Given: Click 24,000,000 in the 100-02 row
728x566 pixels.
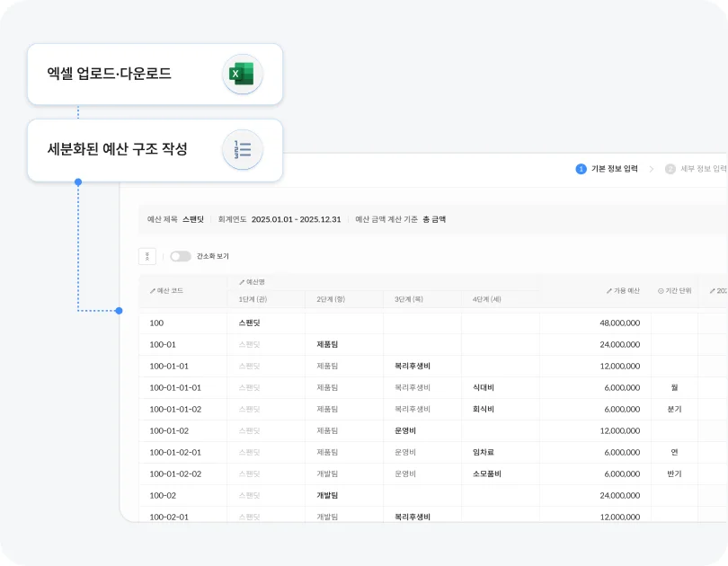Looking at the screenshot, I should [x=620, y=496].
